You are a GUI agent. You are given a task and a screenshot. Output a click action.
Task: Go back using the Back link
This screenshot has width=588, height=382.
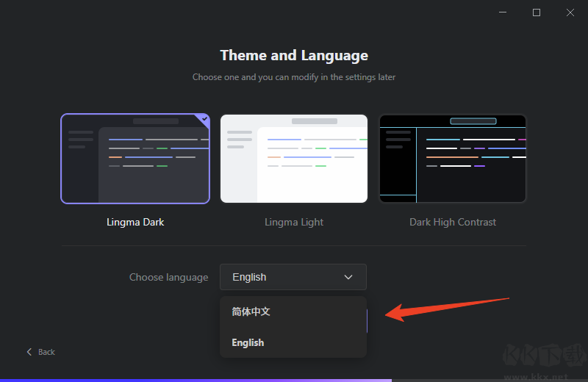coord(41,352)
